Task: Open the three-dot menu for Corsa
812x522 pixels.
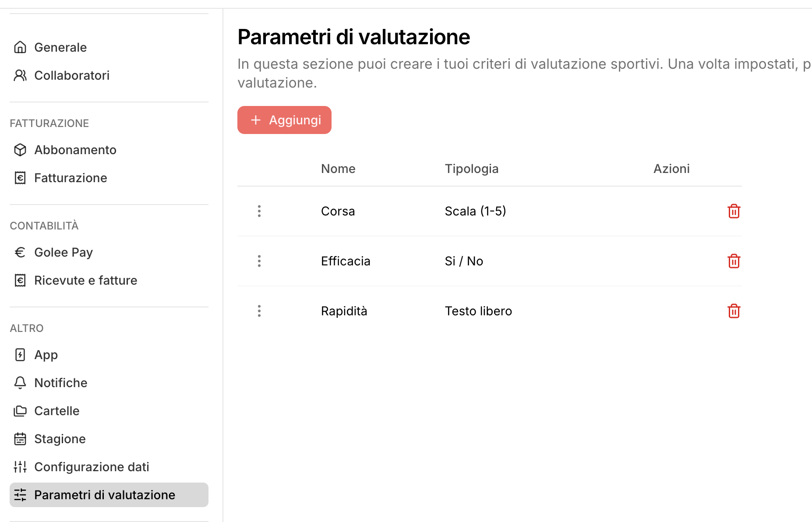Action: point(259,211)
